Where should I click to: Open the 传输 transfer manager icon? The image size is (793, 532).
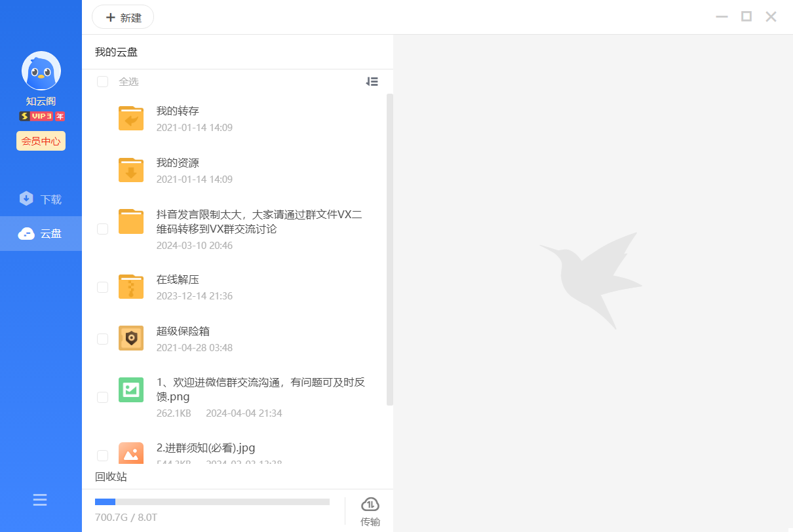(370, 504)
